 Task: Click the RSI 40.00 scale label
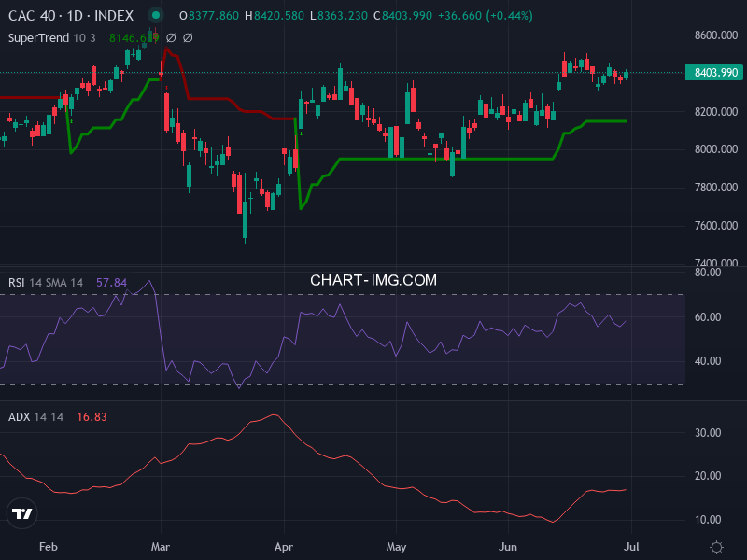(708, 361)
